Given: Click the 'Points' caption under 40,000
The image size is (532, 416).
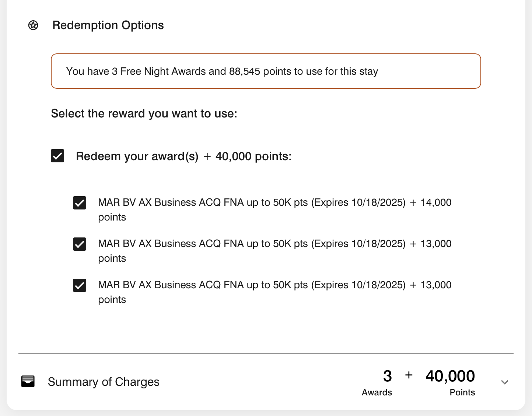Looking at the screenshot, I should click(462, 392).
